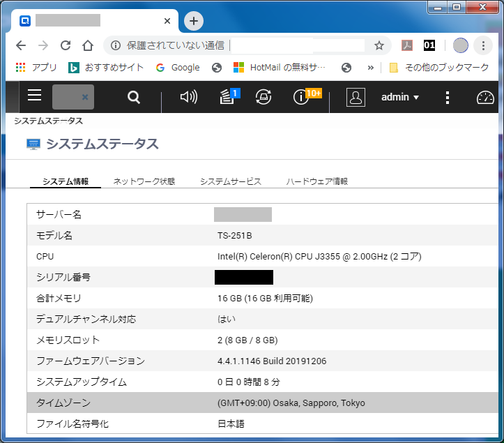The height and width of the screenshot is (443, 504).
Task: Click デュアルチャンネル対応 label
Action: click(x=86, y=319)
